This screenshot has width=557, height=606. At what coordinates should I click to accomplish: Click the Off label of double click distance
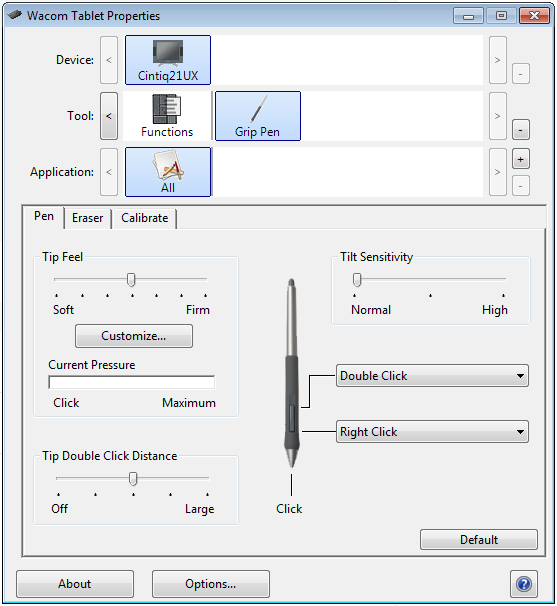coord(60,509)
